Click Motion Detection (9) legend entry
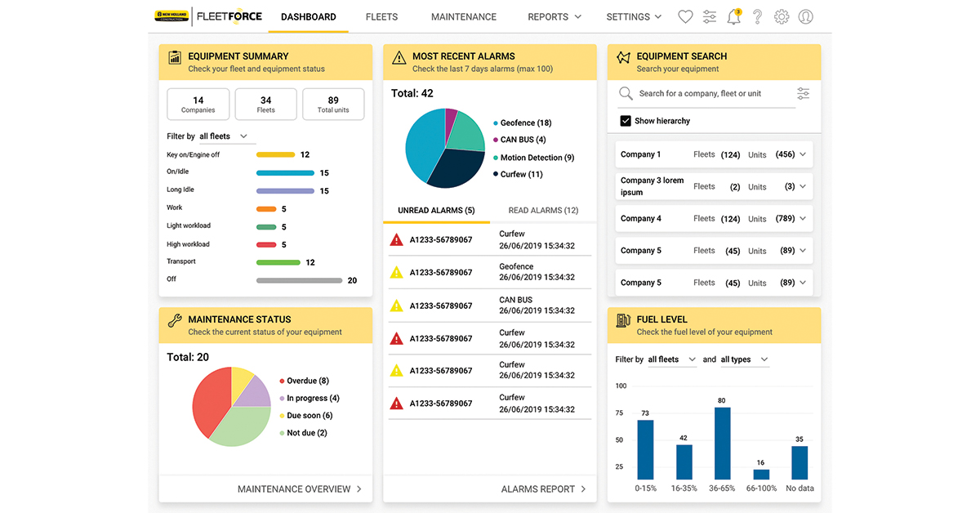This screenshot has width=980, height=513. click(x=533, y=158)
